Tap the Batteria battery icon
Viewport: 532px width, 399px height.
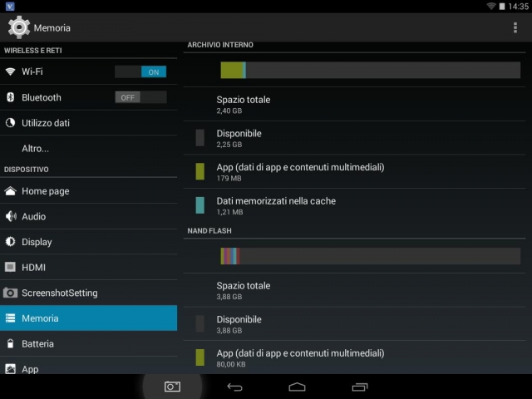[x=11, y=343]
